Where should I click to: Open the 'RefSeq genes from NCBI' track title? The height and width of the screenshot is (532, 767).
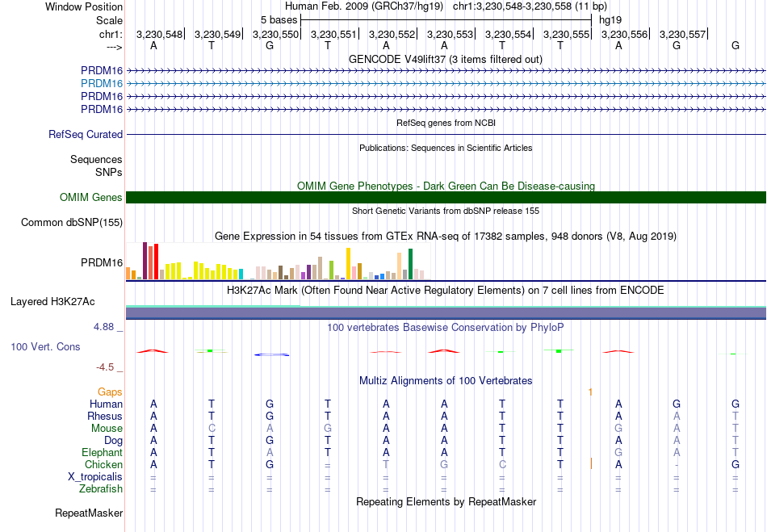[446, 123]
